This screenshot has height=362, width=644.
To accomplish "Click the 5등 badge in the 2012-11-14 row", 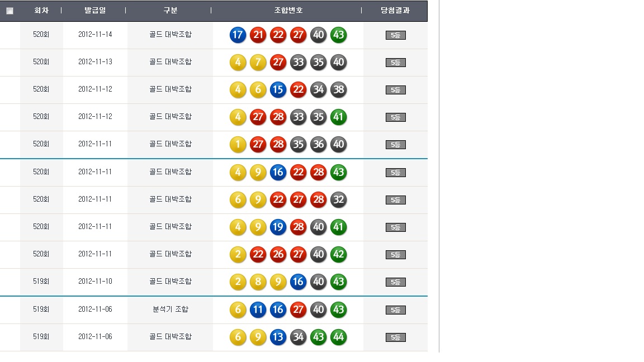I will point(395,35).
